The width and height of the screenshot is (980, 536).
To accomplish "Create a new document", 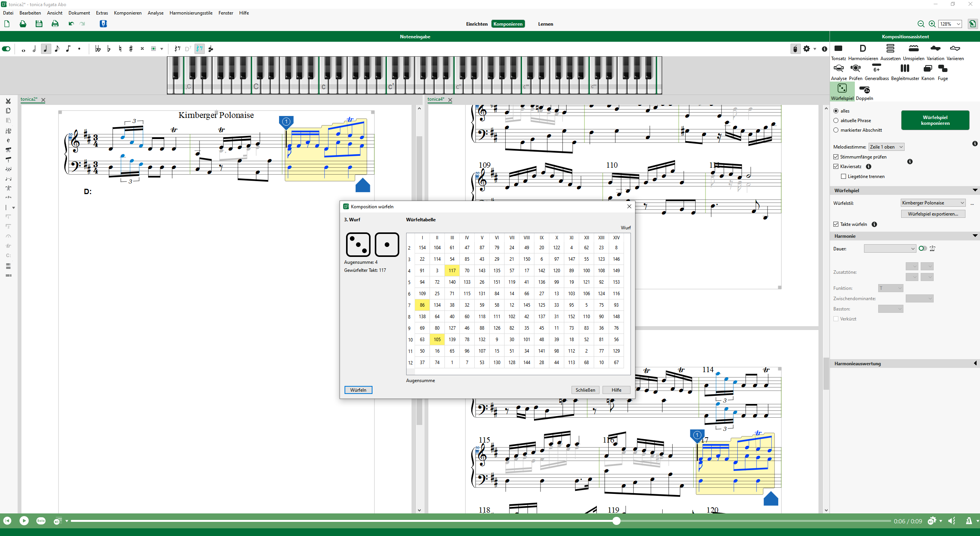I will coord(7,24).
